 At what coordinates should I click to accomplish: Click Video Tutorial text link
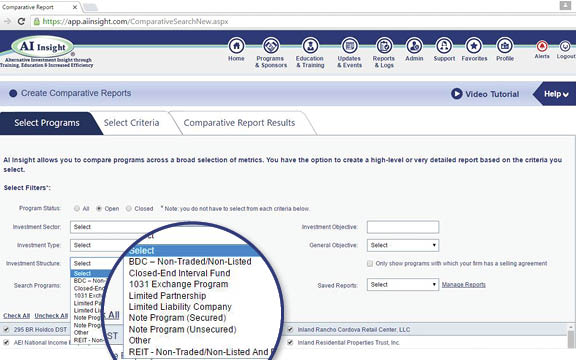pos(492,94)
